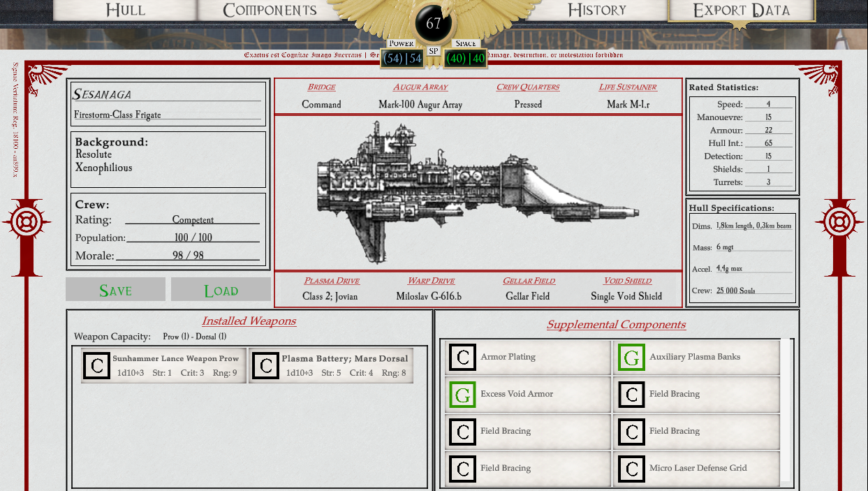The height and width of the screenshot is (491, 868).
Task: Click the Weapon Capacity Prow (1) - Dorsal (1) text
Action: tap(194, 337)
